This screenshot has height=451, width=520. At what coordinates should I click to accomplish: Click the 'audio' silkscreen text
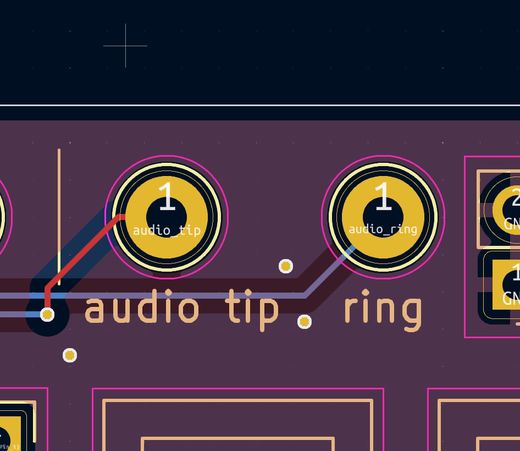pyautogui.click(x=142, y=307)
